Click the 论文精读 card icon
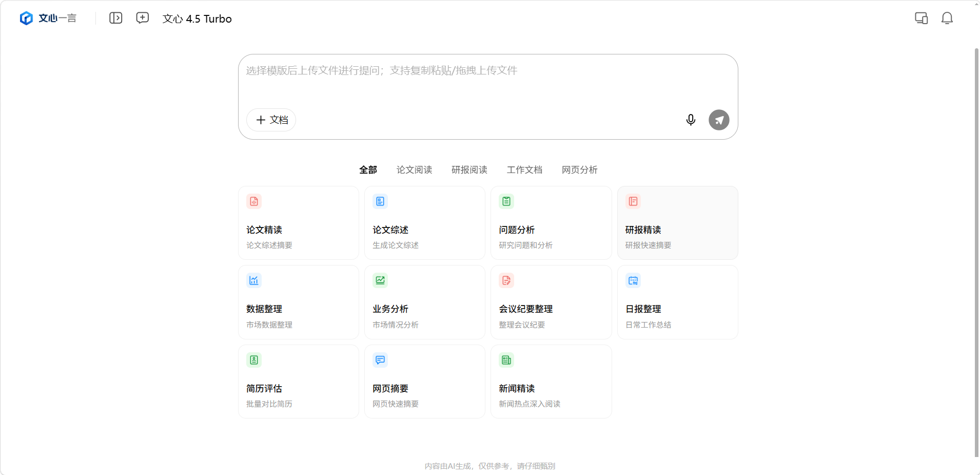The width and height of the screenshot is (980, 475). [254, 201]
